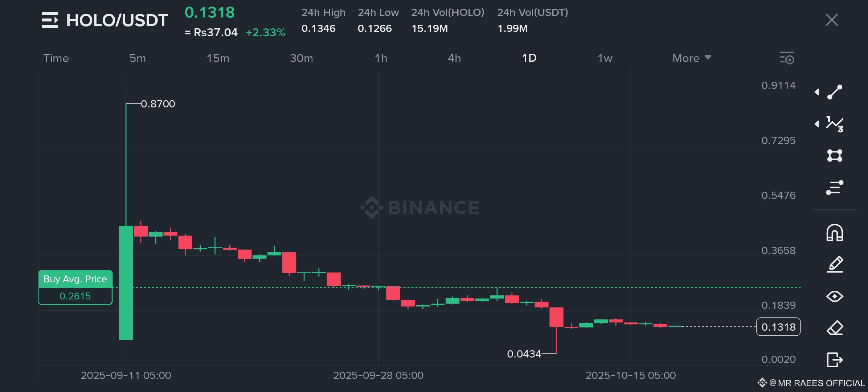Toggle drawings visibility eye icon
This screenshot has width=868, height=392.
click(835, 296)
